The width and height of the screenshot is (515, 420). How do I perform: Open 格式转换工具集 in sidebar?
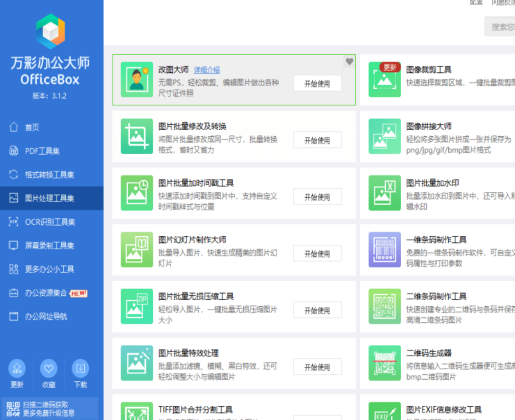click(x=51, y=174)
